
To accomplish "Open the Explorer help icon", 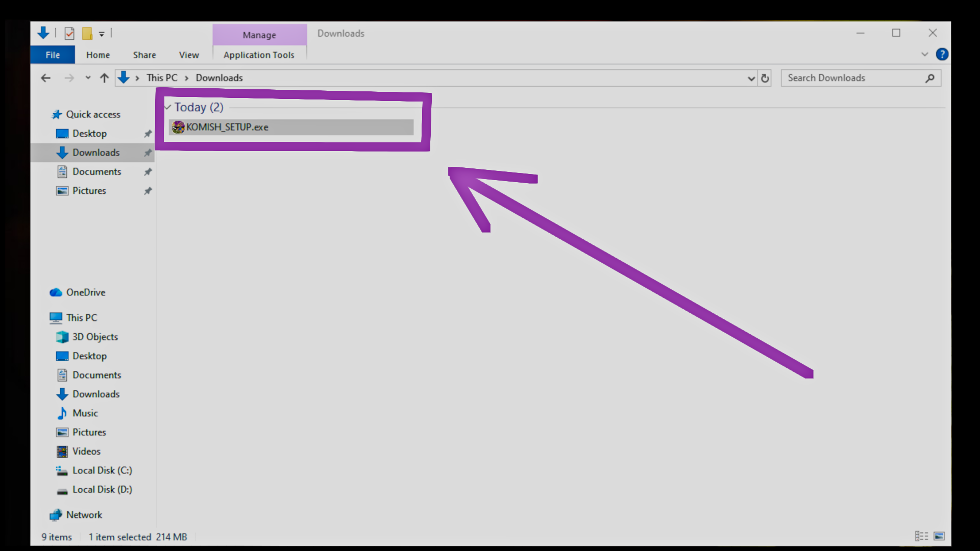I will (942, 54).
